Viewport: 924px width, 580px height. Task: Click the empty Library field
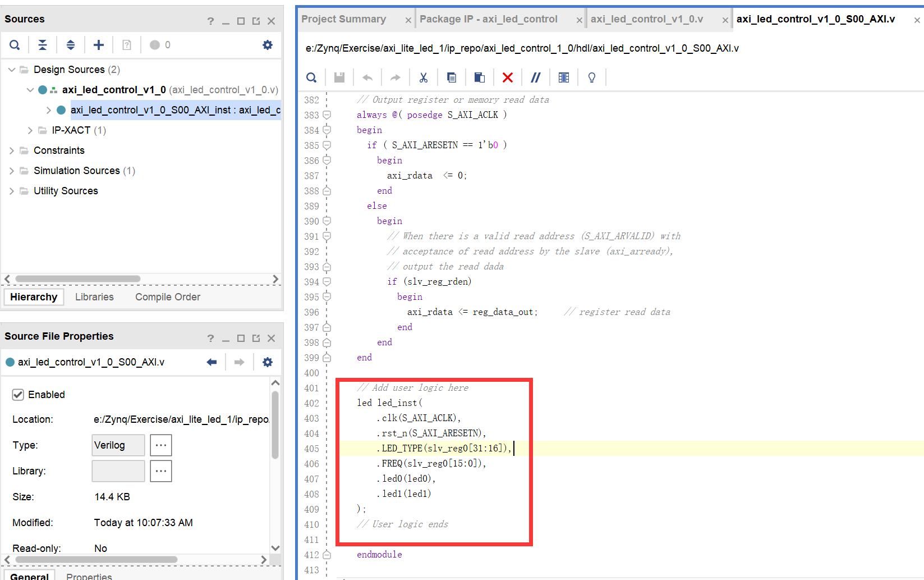118,471
